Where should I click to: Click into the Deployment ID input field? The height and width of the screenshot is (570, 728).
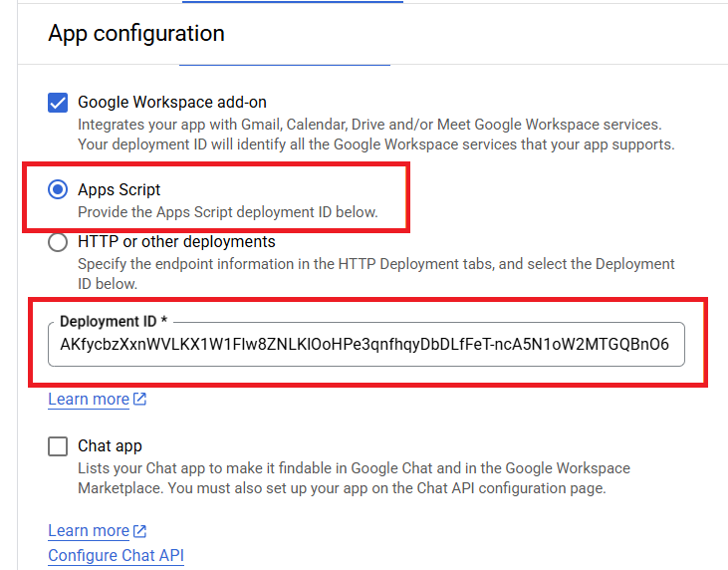coord(366,344)
